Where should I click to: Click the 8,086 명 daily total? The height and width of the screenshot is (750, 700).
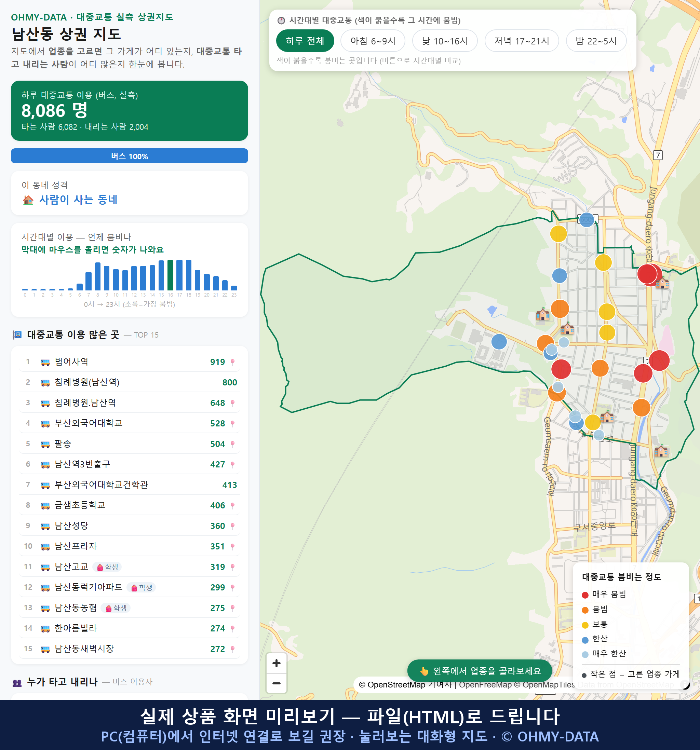(x=54, y=111)
